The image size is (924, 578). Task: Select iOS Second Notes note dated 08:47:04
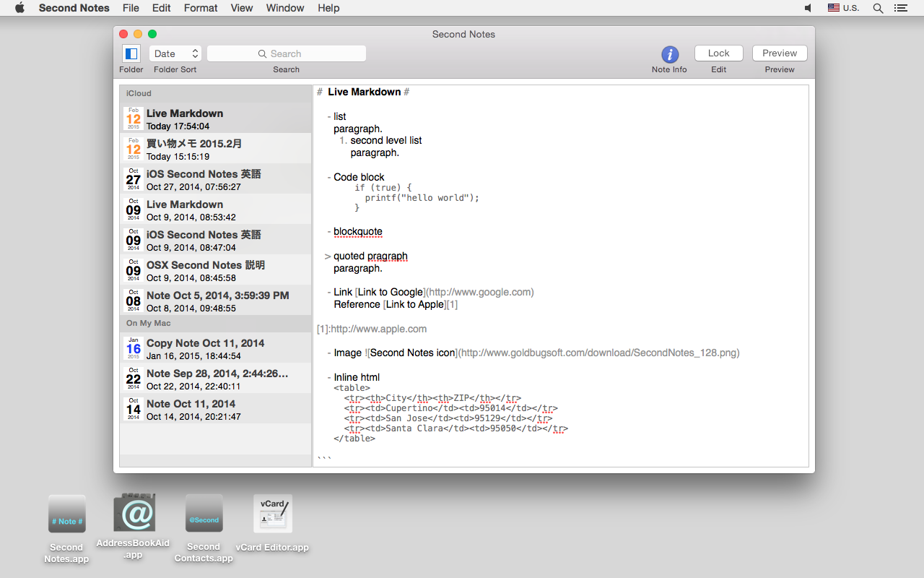(x=216, y=240)
